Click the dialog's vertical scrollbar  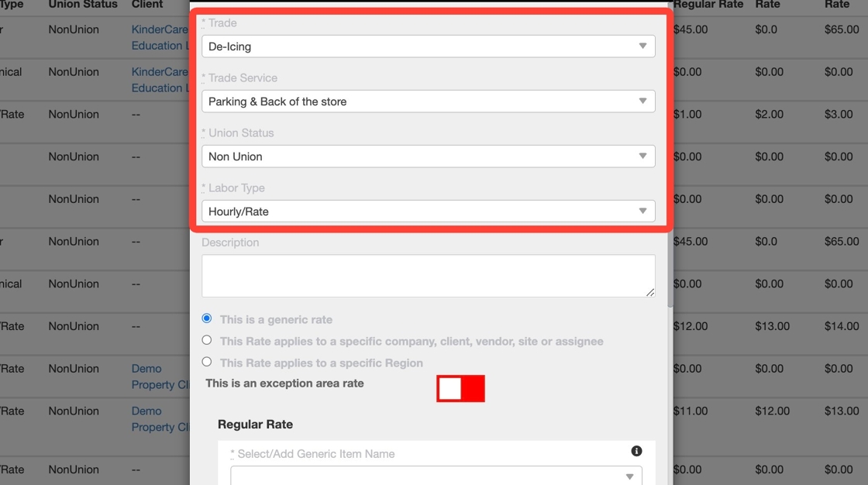670,155
